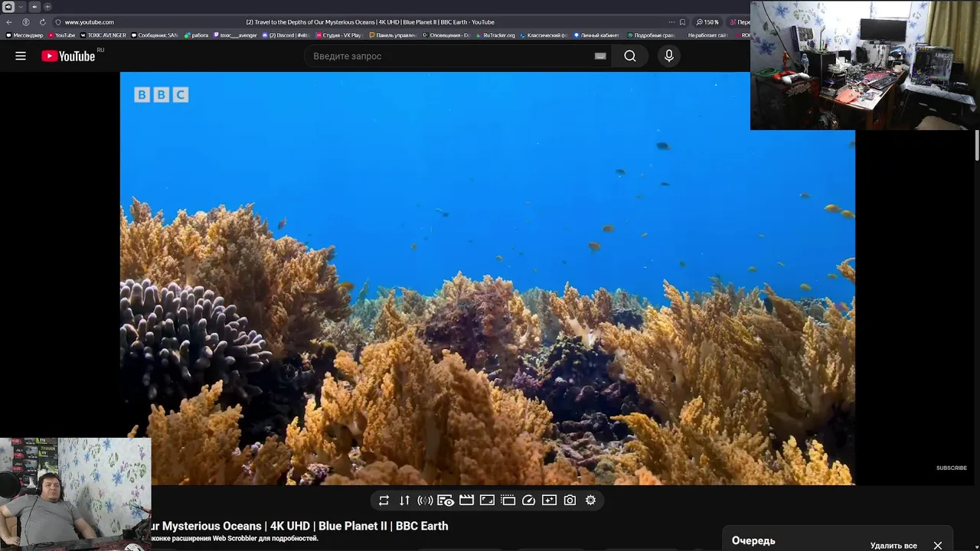Click the video title 'Blue Planet II | BBC Earth'

(x=383, y=526)
